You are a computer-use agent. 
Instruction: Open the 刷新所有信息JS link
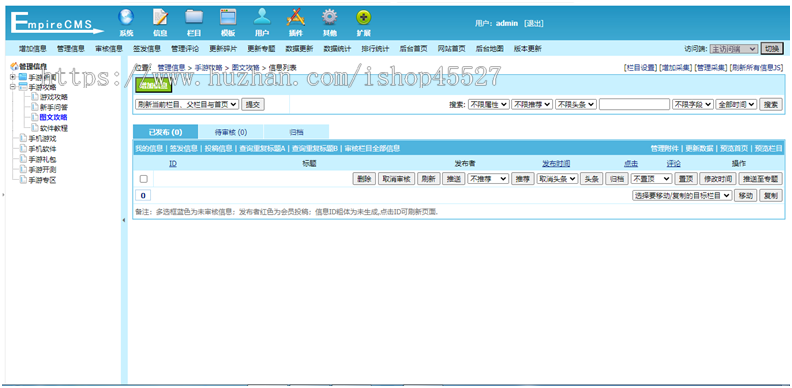756,67
